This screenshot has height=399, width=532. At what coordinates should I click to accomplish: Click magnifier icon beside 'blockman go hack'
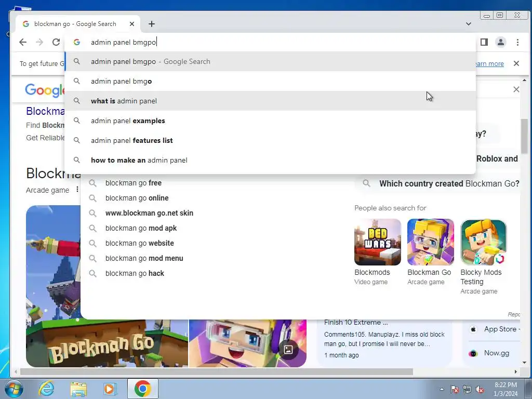point(92,273)
